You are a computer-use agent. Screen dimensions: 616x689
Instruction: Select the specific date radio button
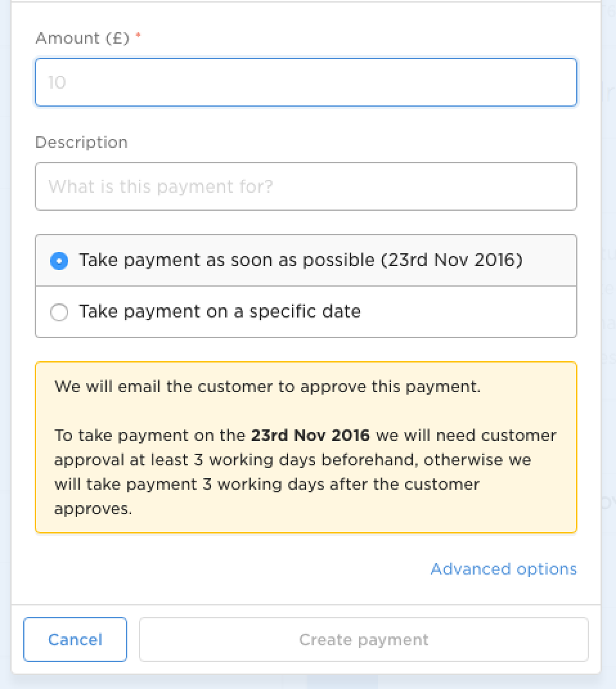tap(59, 312)
